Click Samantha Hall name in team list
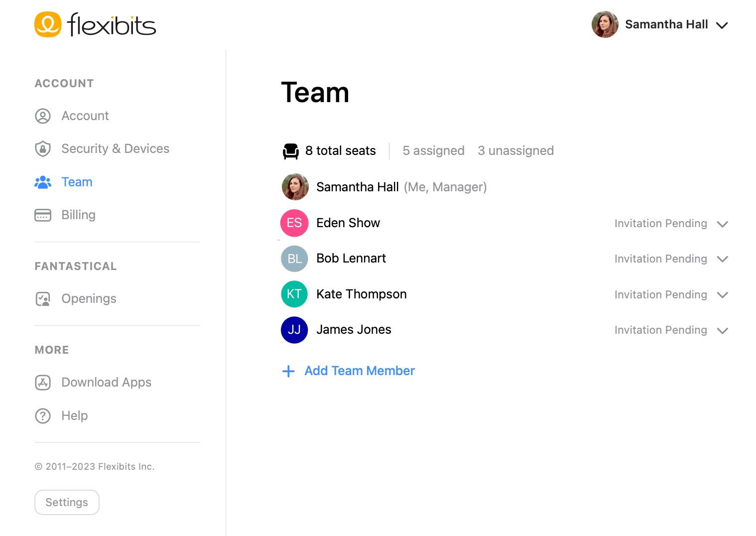Screen dimensions: 756x536 (358, 187)
